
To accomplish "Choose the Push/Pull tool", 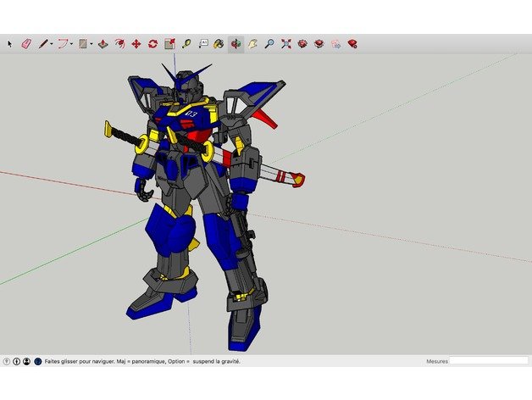I will pos(103,43).
